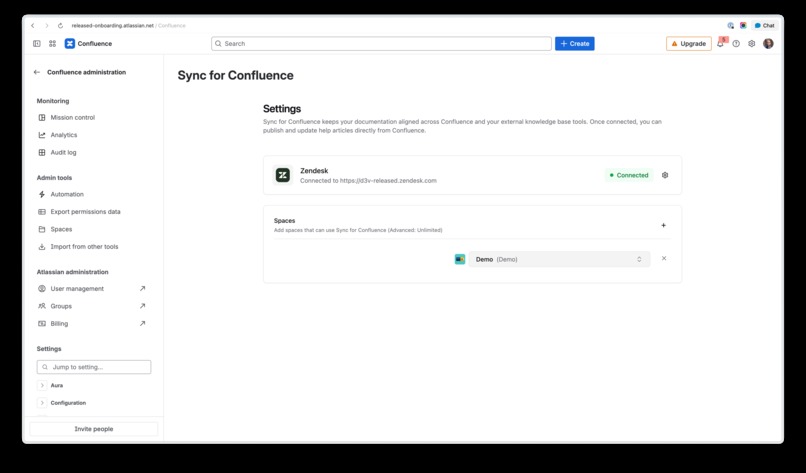Click the Create button
The image size is (806, 473).
click(x=575, y=44)
